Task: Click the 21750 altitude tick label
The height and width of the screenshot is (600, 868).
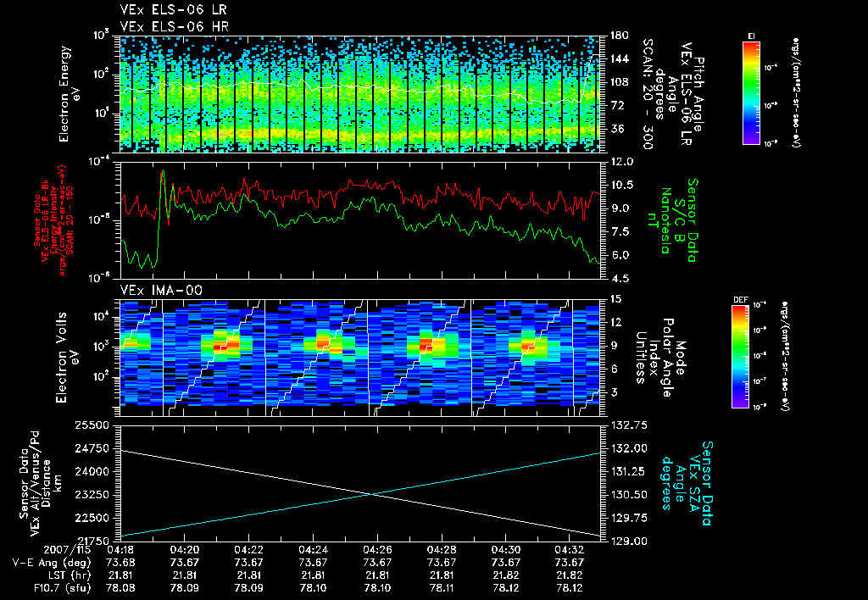Action: [x=92, y=541]
